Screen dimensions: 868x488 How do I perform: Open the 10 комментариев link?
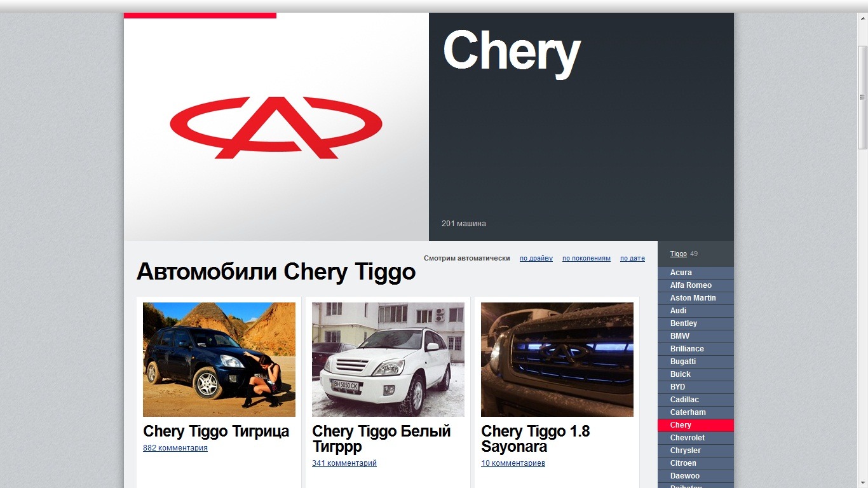(513, 463)
